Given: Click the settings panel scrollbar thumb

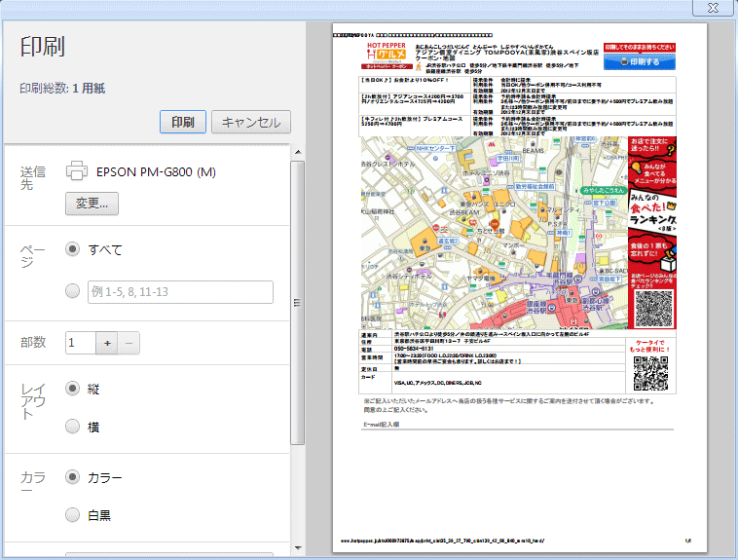Looking at the screenshot, I should tap(298, 302).
